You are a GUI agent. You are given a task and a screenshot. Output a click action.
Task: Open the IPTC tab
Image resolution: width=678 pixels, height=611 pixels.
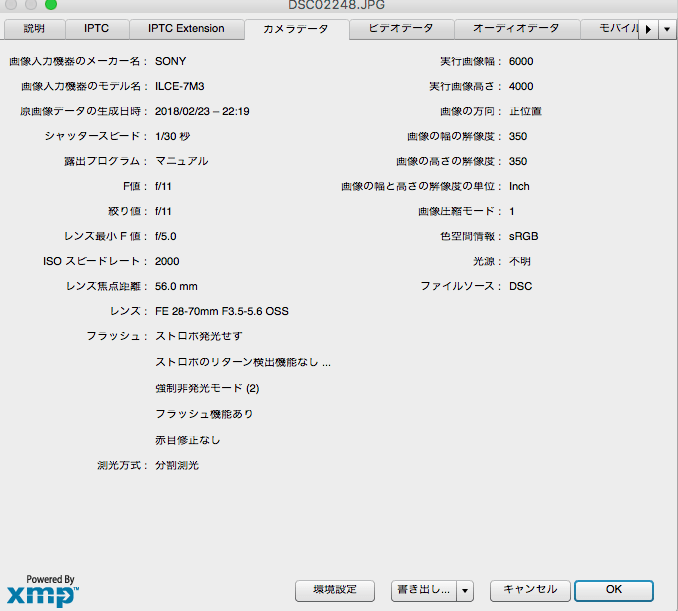[x=97, y=29]
